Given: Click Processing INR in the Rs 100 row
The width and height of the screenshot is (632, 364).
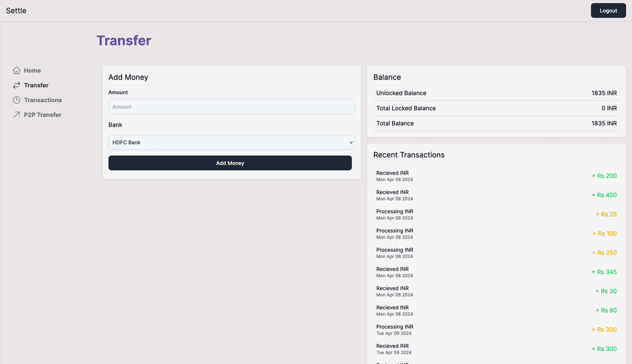Looking at the screenshot, I should tap(394, 231).
